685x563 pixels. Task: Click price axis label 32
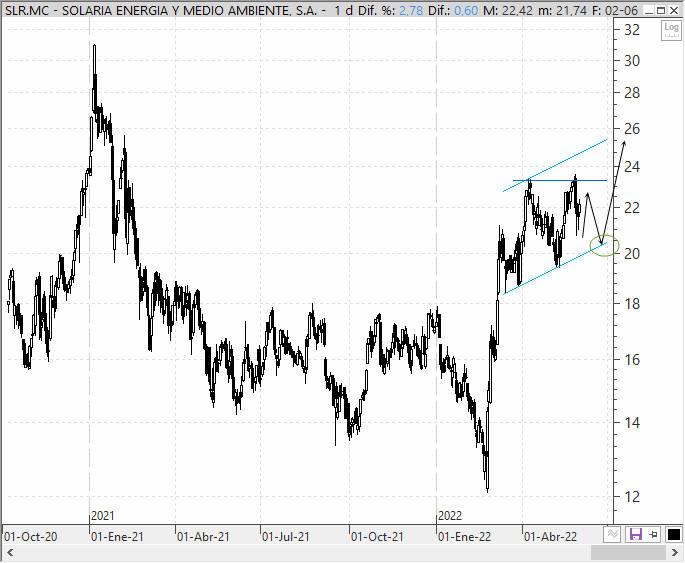(x=632, y=30)
